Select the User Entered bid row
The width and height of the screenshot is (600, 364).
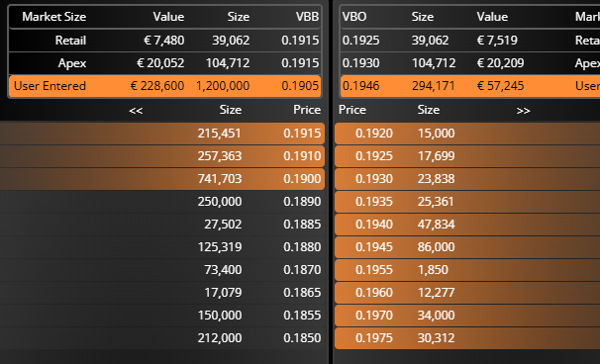pos(165,86)
